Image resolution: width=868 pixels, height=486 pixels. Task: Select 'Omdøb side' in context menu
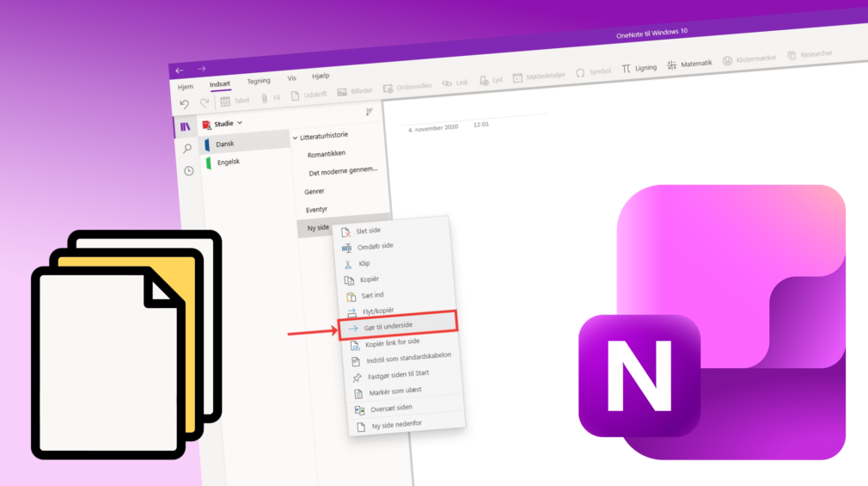click(375, 246)
